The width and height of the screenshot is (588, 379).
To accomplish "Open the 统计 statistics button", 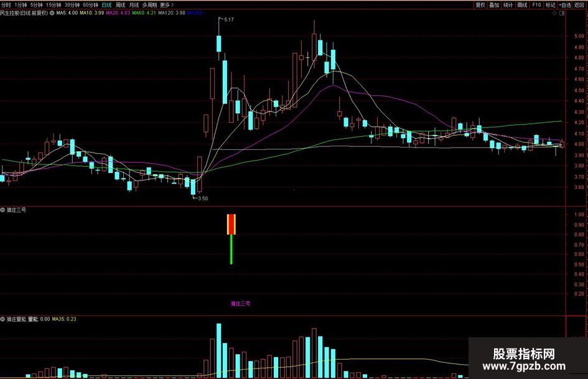I will [508, 5].
